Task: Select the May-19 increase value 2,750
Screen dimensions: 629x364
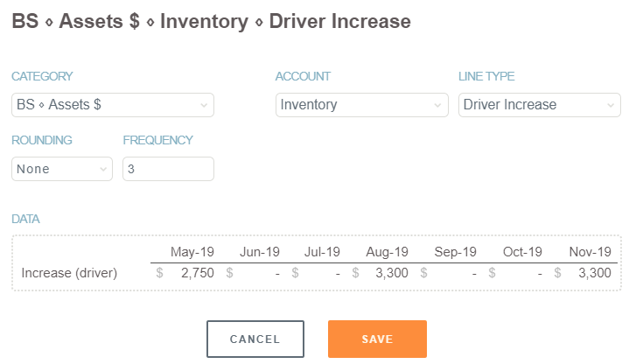Action: pyautogui.click(x=197, y=274)
